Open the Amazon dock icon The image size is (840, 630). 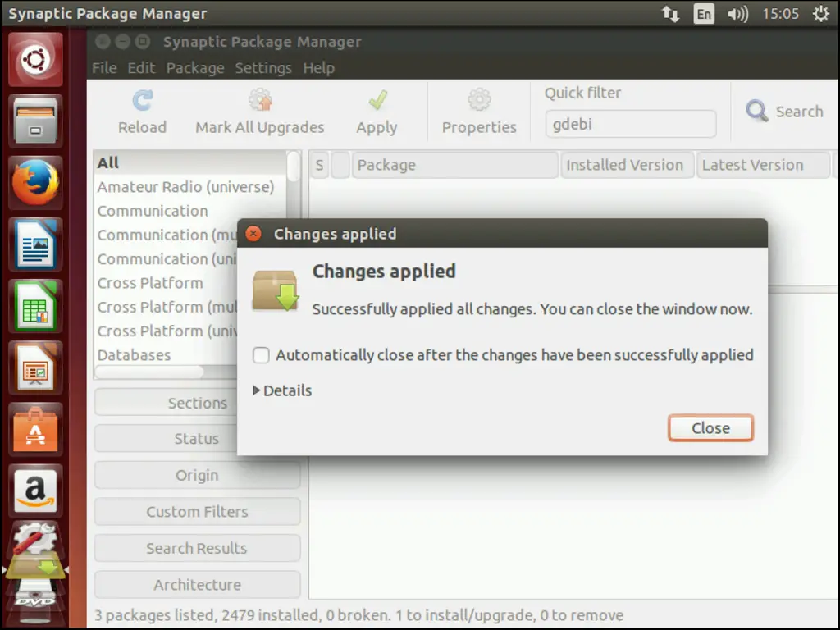coord(35,491)
